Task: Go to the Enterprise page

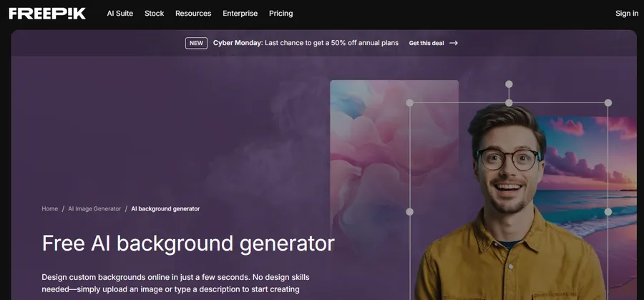Action: point(240,14)
